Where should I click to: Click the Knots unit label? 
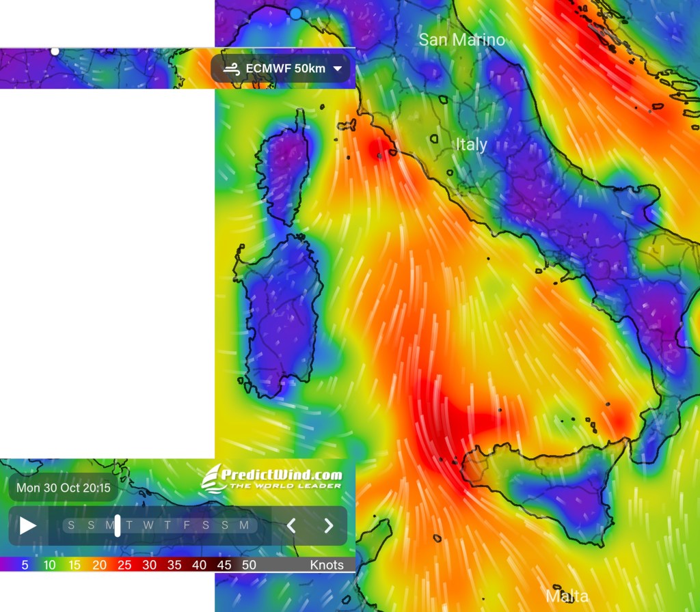[x=327, y=565]
